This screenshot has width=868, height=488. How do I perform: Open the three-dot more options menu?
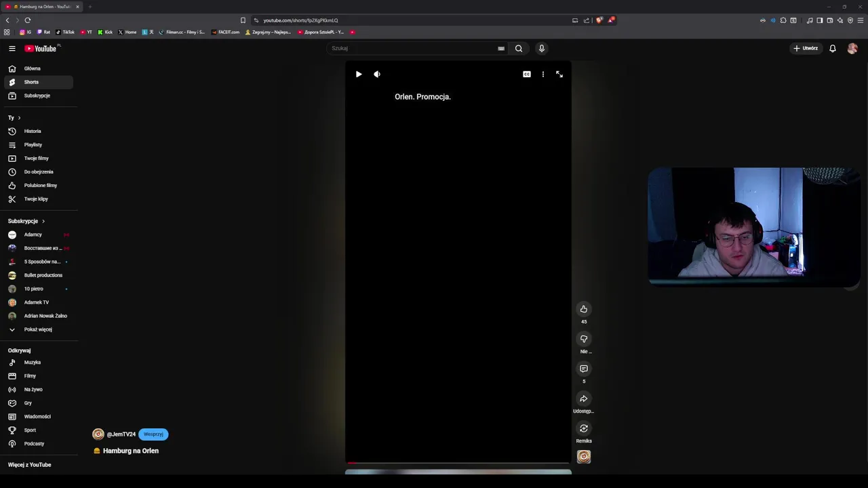click(543, 74)
